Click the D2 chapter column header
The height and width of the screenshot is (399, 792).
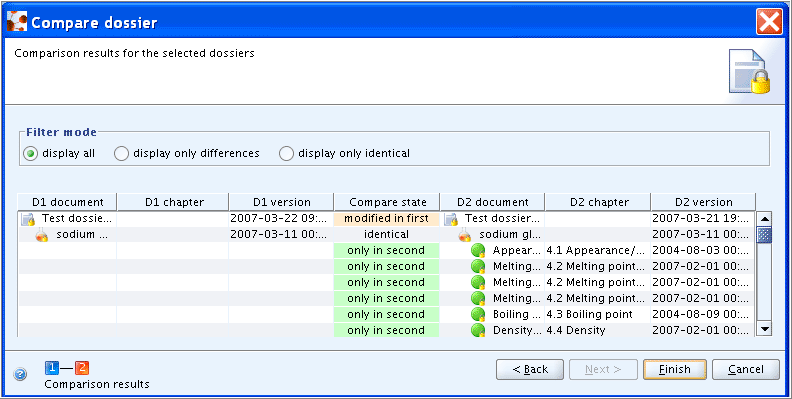[x=598, y=202]
